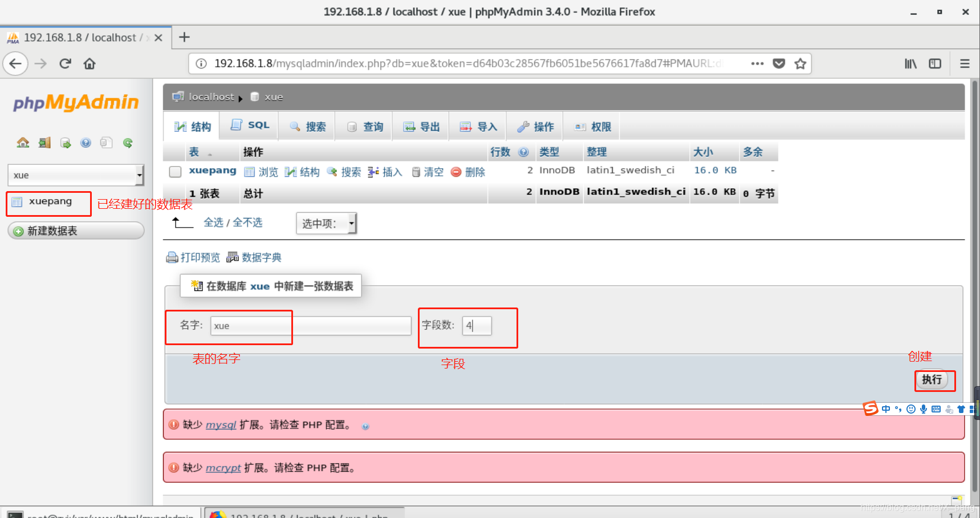
Task: Close the 192.168.1.8 browser tab
Action: point(158,38)
